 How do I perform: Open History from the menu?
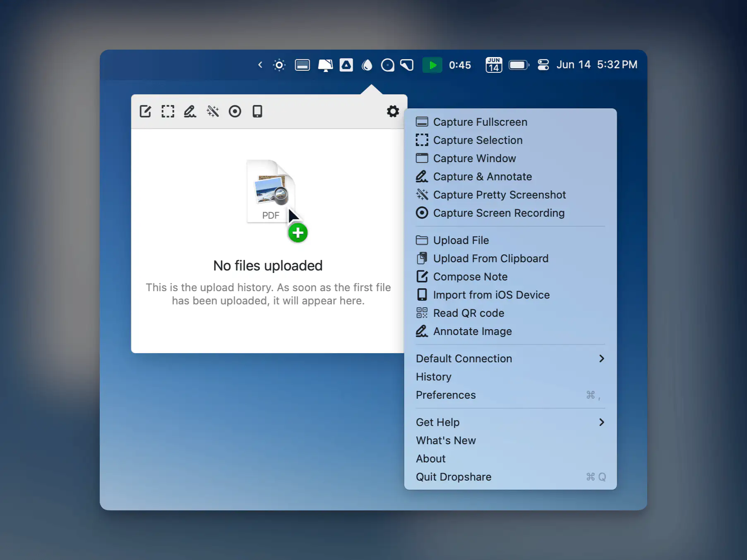(510, 377)
